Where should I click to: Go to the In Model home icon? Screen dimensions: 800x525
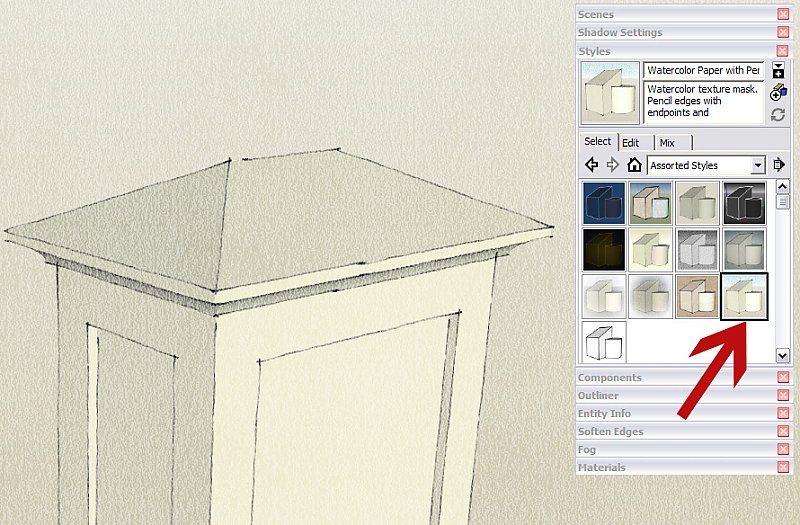(634, 164)
